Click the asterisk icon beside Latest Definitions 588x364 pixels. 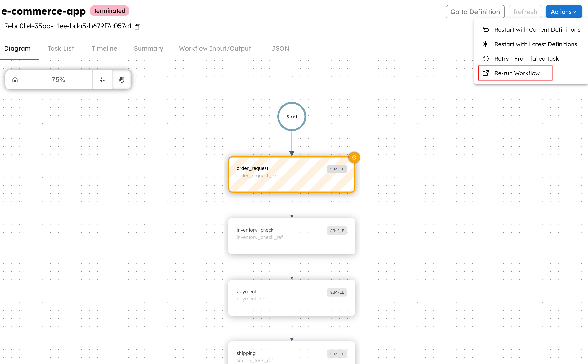tap(486, 44)
